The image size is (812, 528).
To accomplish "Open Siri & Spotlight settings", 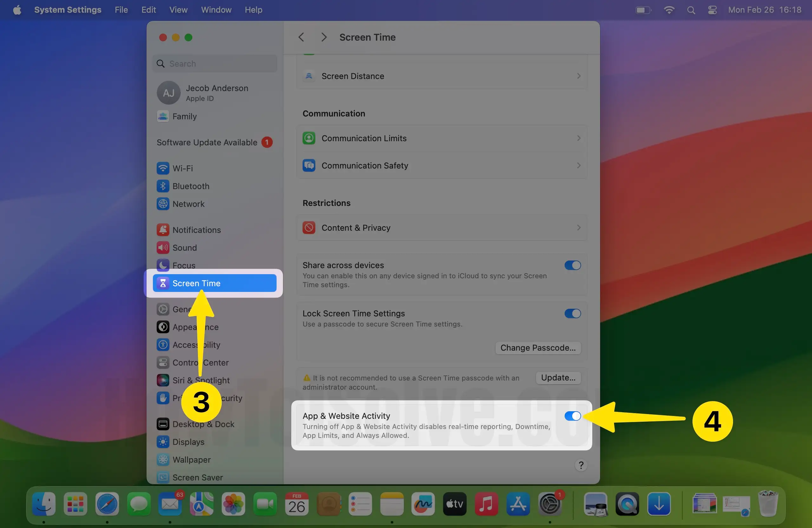I will pos(163,380).
